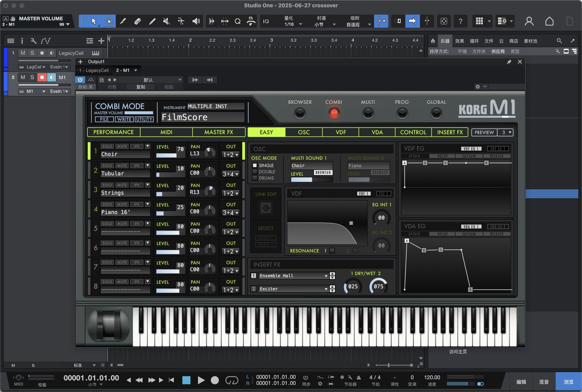Activate the Listen speaker tool
Screen dimensions: 582x392
pyautogui.click(x=196, y=21)
